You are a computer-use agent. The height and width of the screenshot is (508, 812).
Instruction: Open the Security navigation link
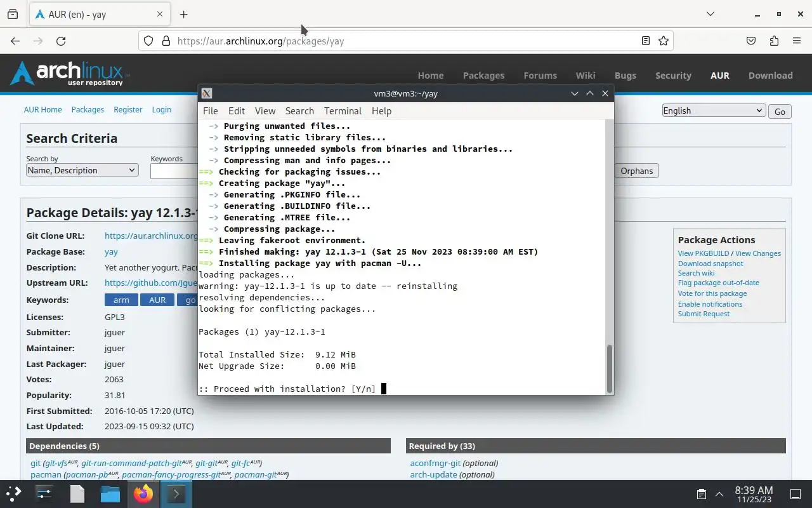[673, 75]
